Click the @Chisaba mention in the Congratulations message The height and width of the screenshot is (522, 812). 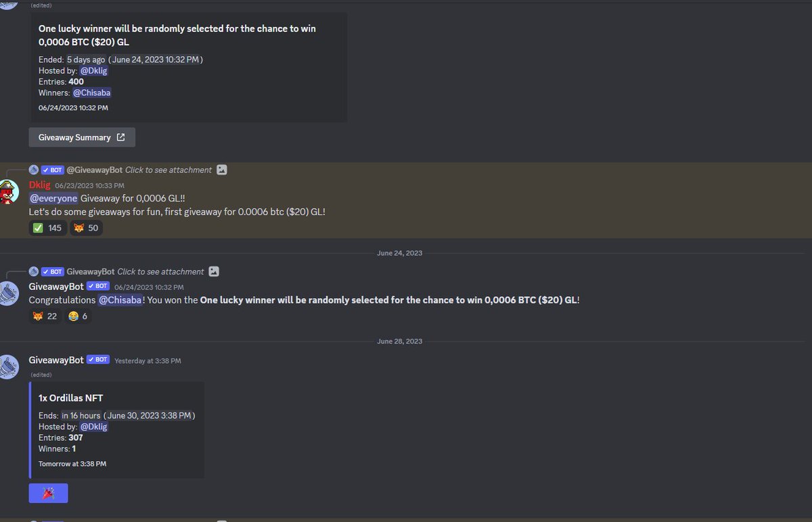tap(120, 300)
